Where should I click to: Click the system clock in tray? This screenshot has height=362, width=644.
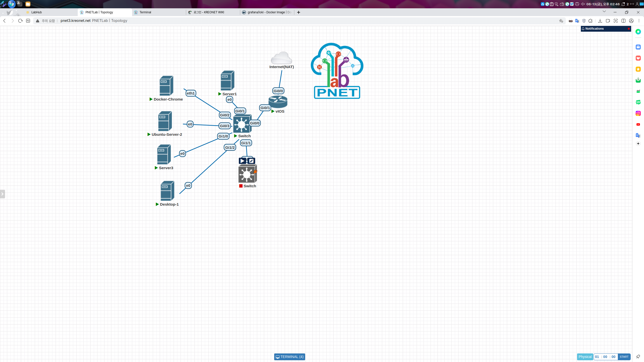click(x=603, y=4)
